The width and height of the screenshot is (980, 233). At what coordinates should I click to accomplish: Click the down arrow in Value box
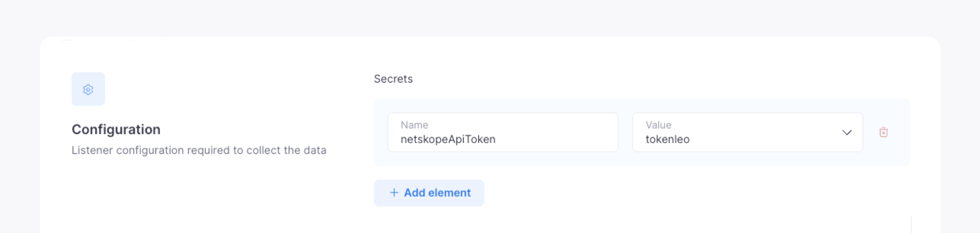coord(846,133)
